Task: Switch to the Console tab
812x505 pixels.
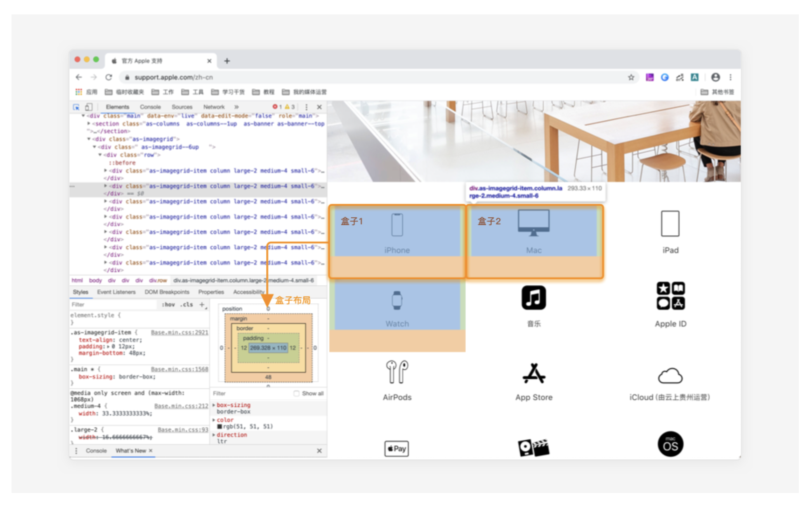Action: coord(150,107)
